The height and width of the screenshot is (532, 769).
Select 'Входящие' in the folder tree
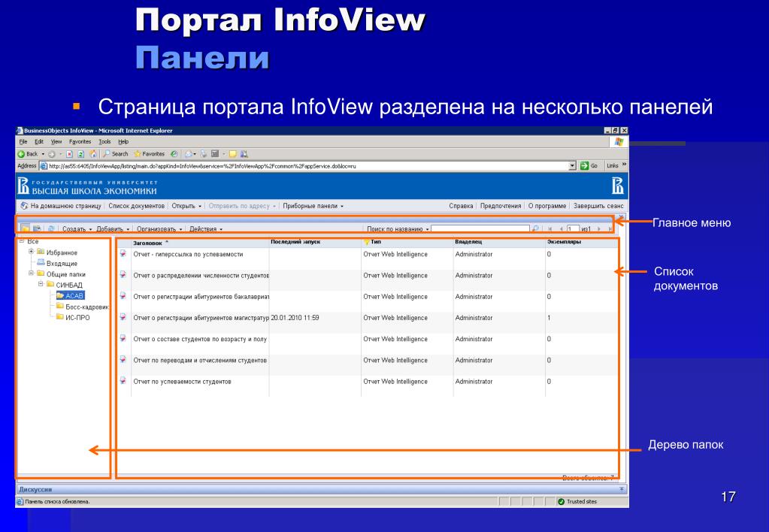pyautogui.click(x=62, y=263)
